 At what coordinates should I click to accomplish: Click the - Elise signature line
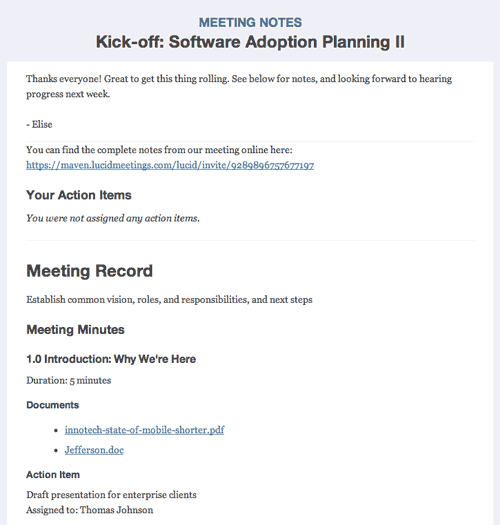39,124
